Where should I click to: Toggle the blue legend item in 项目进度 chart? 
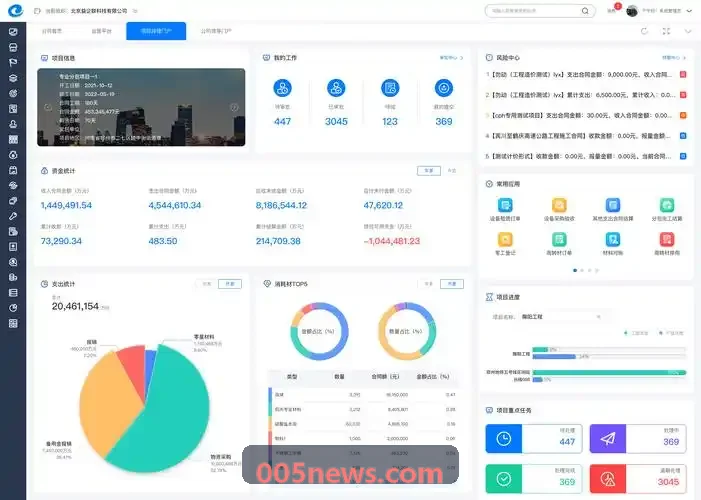click(671, 333)
